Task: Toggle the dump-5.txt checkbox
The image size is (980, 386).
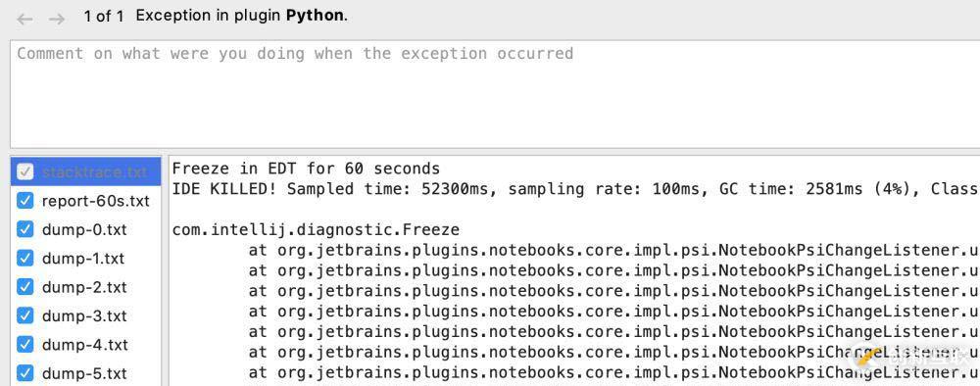Action: tap(25, 373)
